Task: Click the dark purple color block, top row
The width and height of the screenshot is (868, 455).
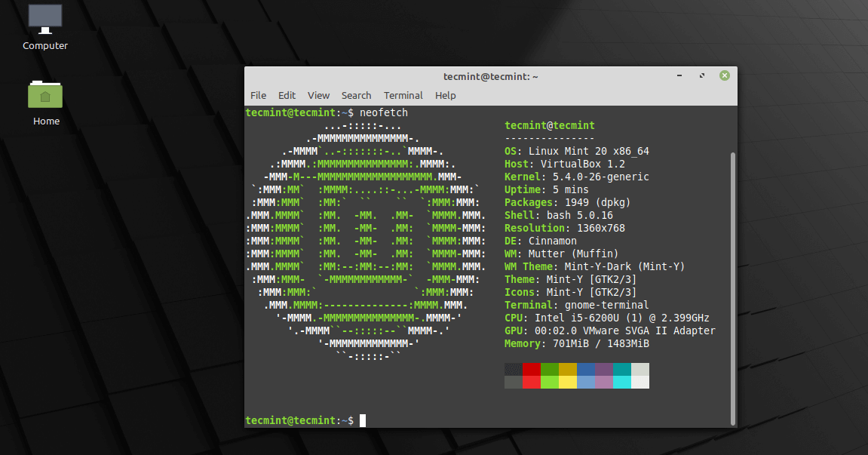Action: tap(604, 370)
